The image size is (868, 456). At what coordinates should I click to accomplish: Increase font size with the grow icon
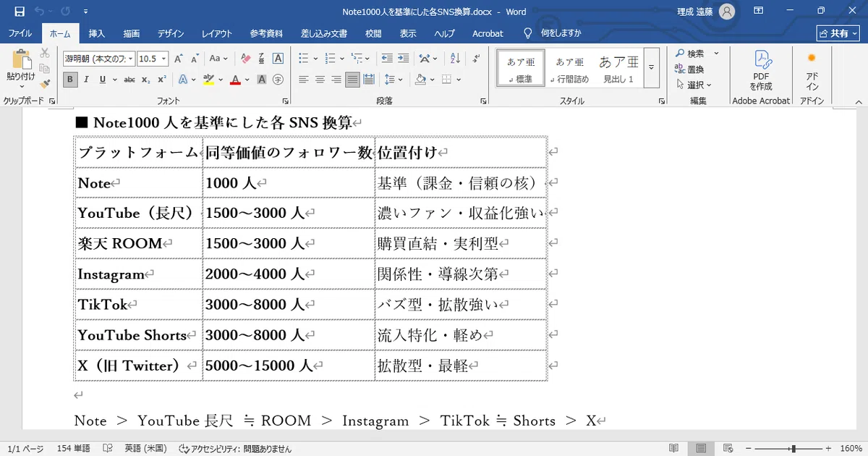(178, 58)
